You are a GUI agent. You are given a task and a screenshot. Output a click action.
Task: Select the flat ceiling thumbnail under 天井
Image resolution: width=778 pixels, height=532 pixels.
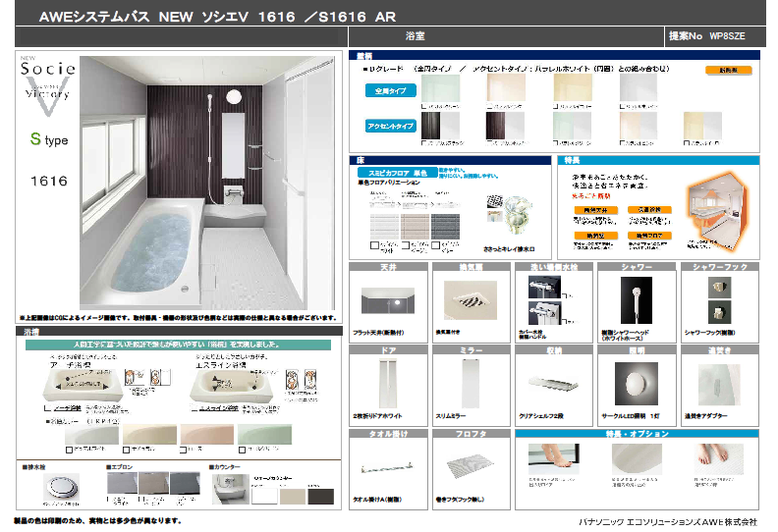[388, 300]
